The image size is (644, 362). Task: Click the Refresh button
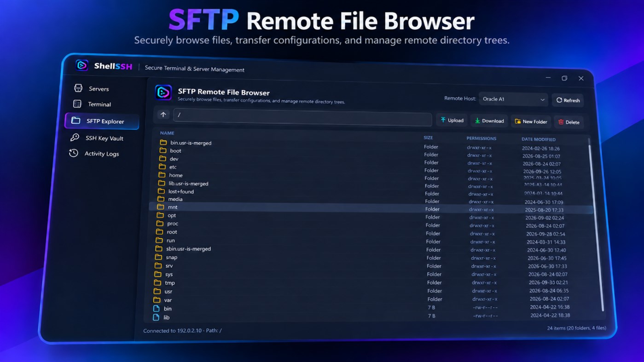(568, 100)
